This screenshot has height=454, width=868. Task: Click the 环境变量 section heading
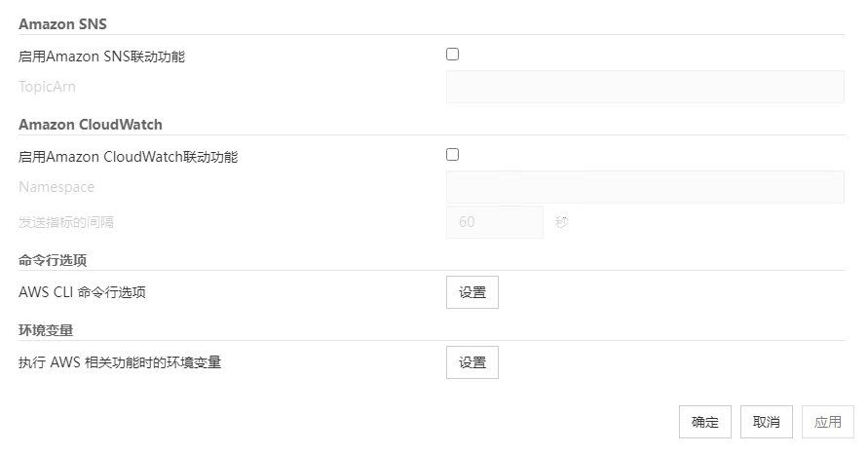tap(46, 330)
